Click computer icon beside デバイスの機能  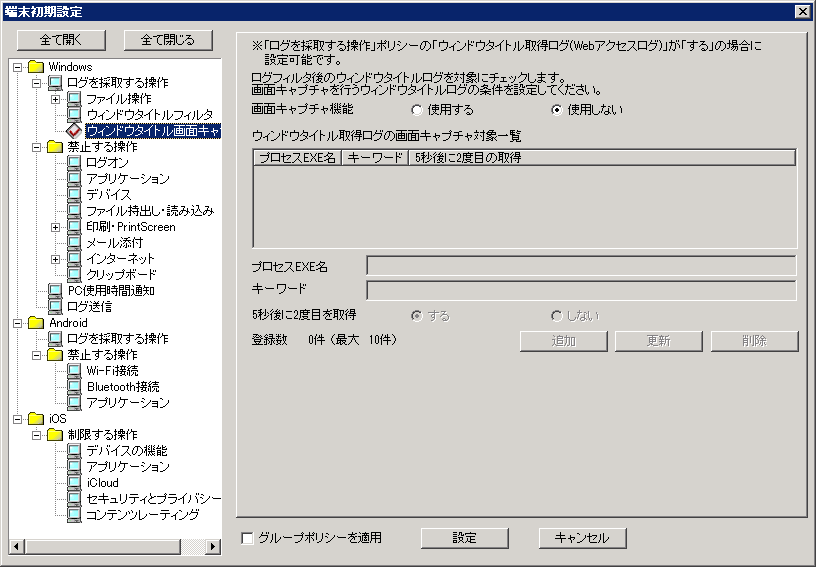74,450
